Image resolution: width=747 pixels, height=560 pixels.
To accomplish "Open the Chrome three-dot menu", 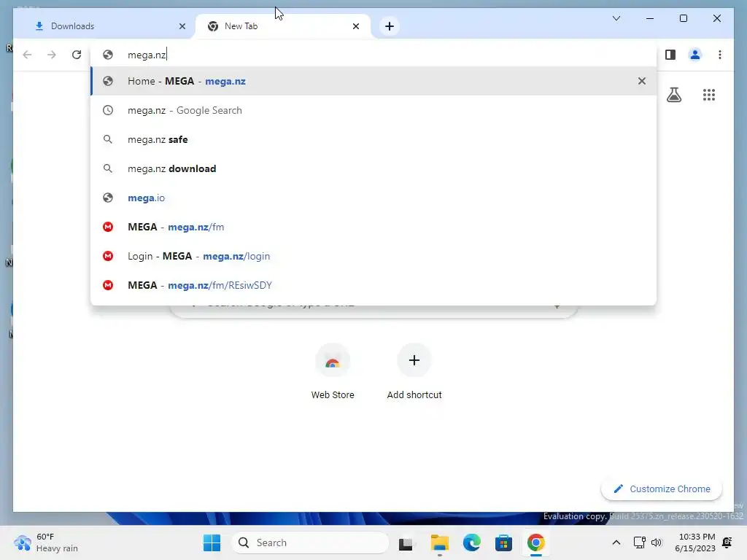I will [x=720, y=55].
